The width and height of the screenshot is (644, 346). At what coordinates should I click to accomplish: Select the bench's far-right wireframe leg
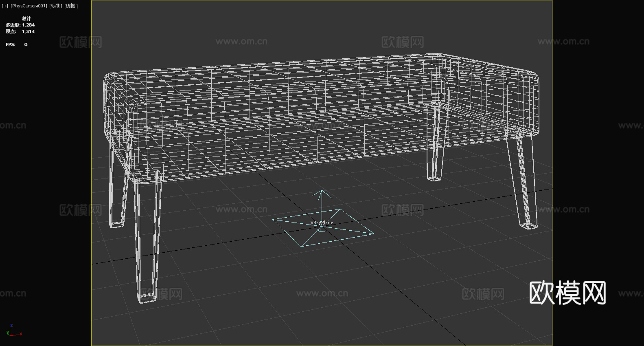[x=522, y=179]
